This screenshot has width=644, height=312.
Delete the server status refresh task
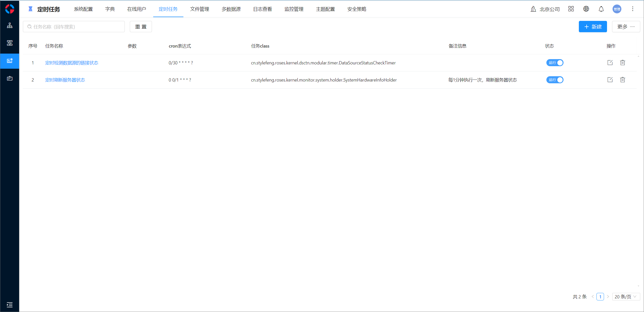tap(623, 80)
